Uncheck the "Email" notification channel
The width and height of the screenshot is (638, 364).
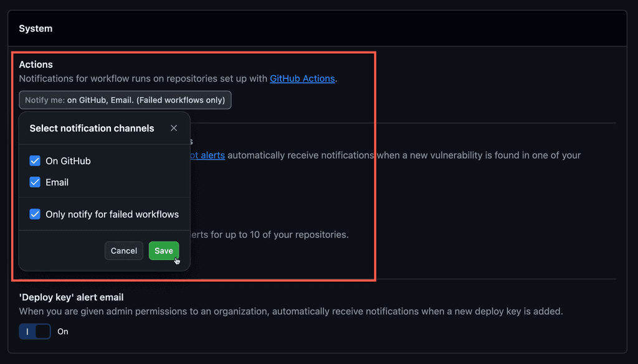point(36,182)
